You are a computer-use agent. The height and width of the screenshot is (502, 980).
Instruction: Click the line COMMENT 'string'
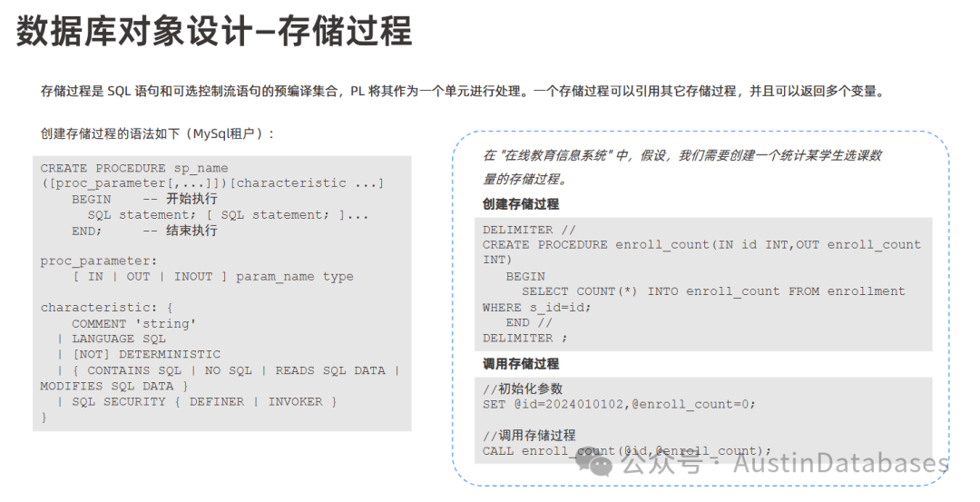pos(133,323)
